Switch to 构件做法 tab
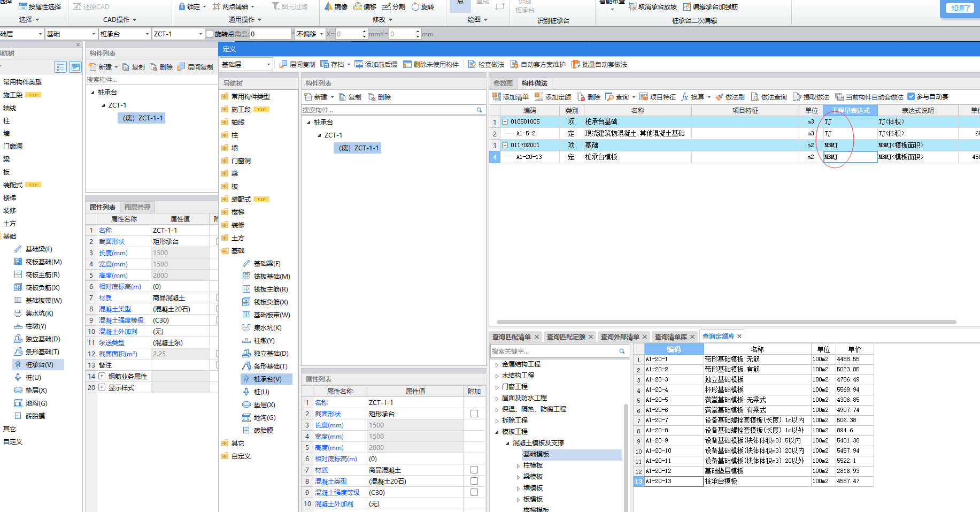 click(x=535, y=83)
